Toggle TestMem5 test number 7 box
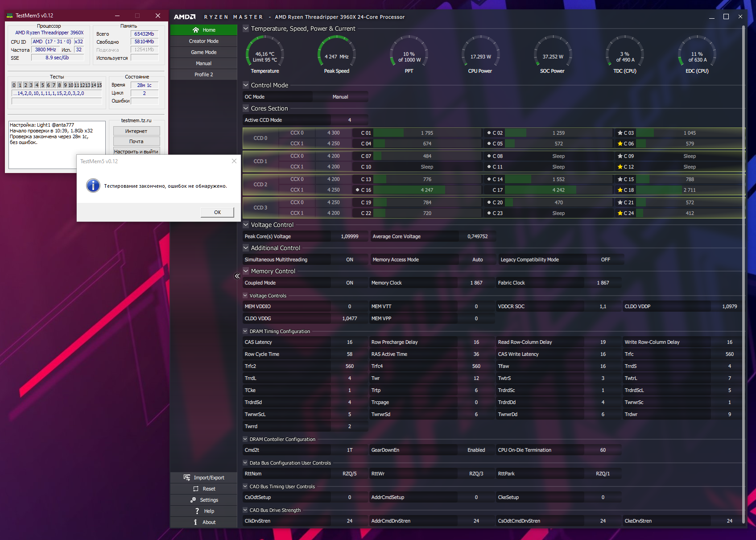The height and width of the screenshot is (540, 756). point(54,85)
